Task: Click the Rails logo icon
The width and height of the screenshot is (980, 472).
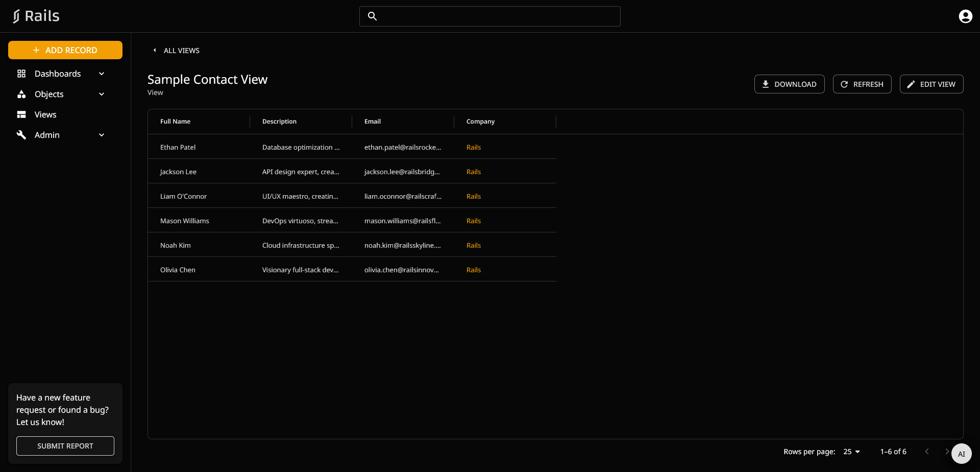Action: click(x=17, y=16)
